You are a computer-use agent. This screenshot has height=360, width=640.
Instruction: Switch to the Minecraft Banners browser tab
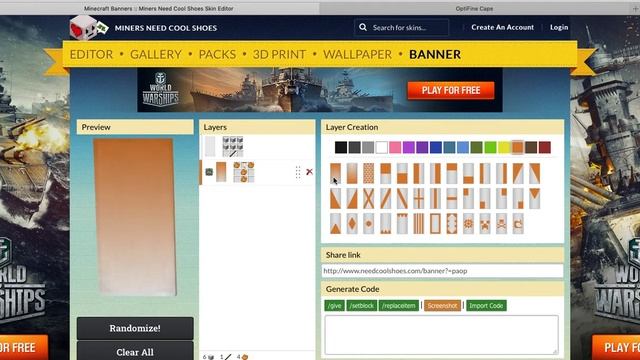click(159, 8)
